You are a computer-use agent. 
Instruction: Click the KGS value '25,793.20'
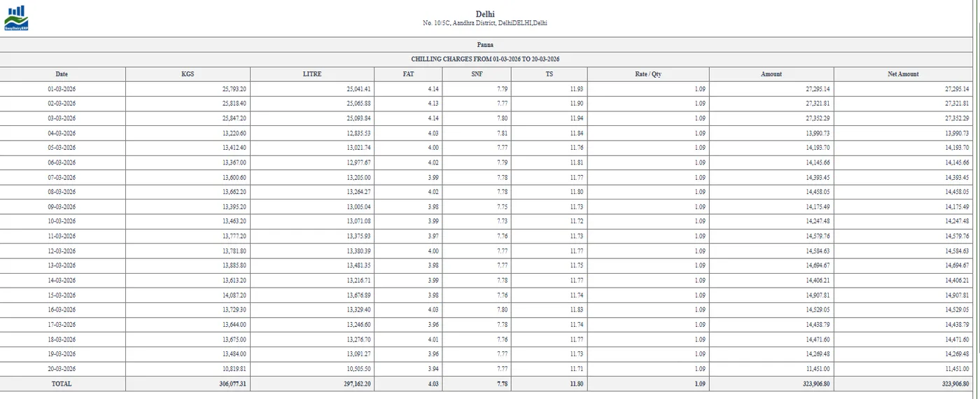click(x=234, y=89)
